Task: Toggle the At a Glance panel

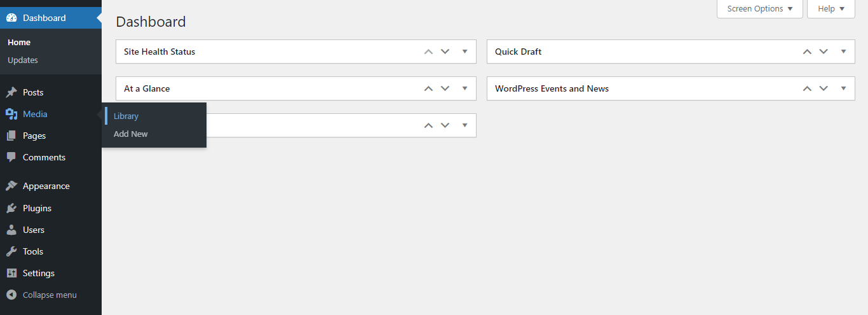Action: [x=465, y=88]
